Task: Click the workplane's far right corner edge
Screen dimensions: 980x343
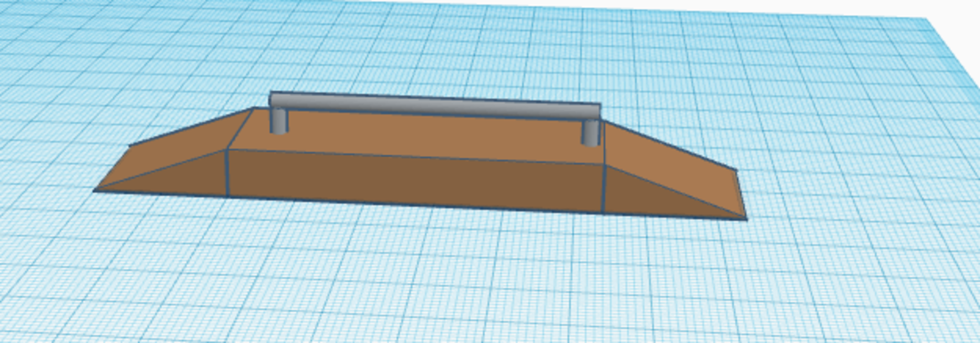Action: 934,19
